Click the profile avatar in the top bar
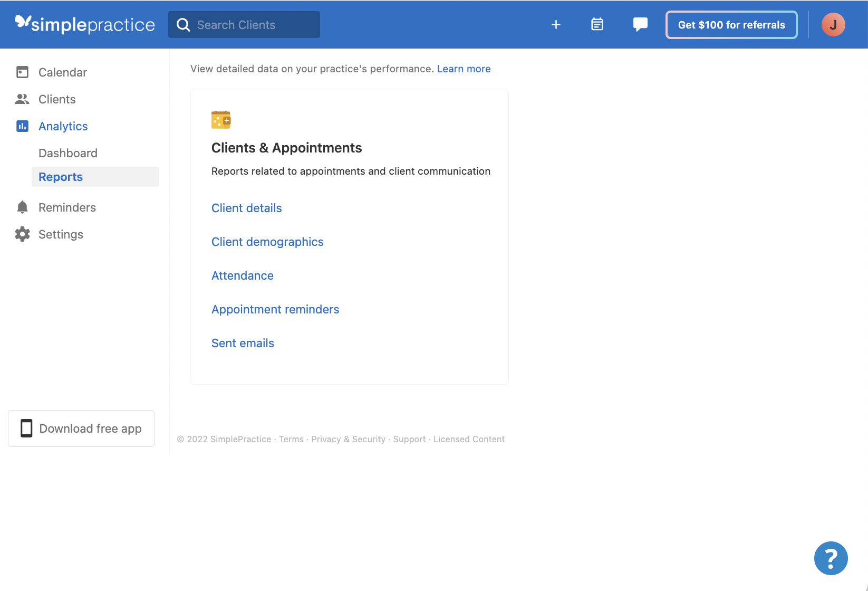 [x=832, y=24]
